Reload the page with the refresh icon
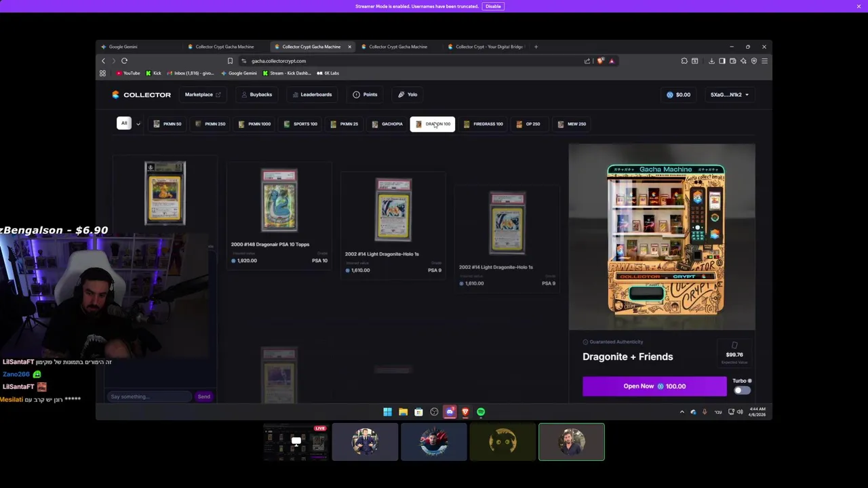The width and height of the screenshot is (868, 488). tap(124, 61)
